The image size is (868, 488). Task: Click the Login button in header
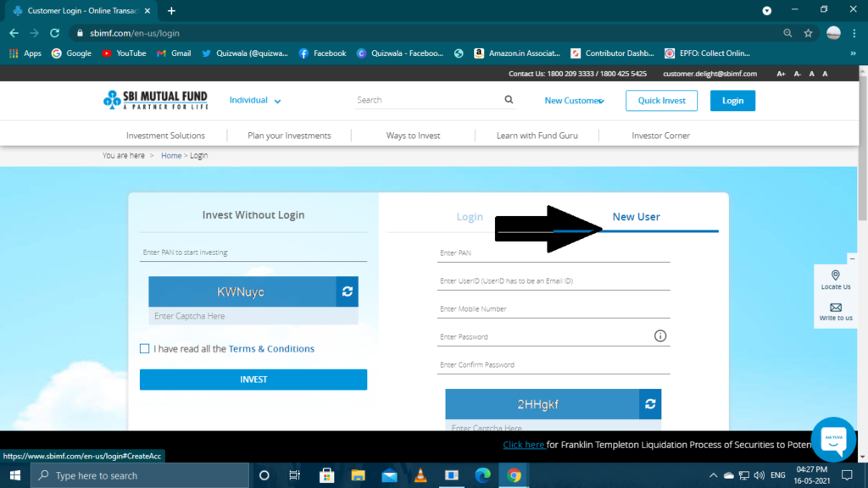coord(732,101)
